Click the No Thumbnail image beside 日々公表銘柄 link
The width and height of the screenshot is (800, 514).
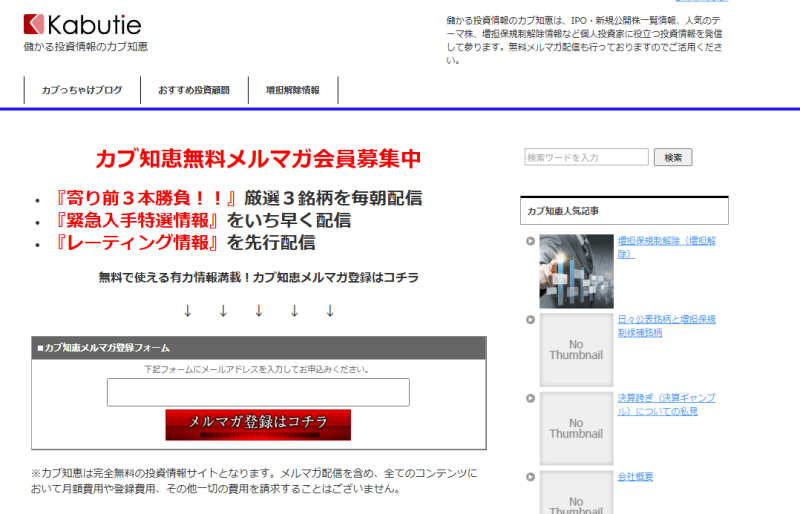coord(577,350)
